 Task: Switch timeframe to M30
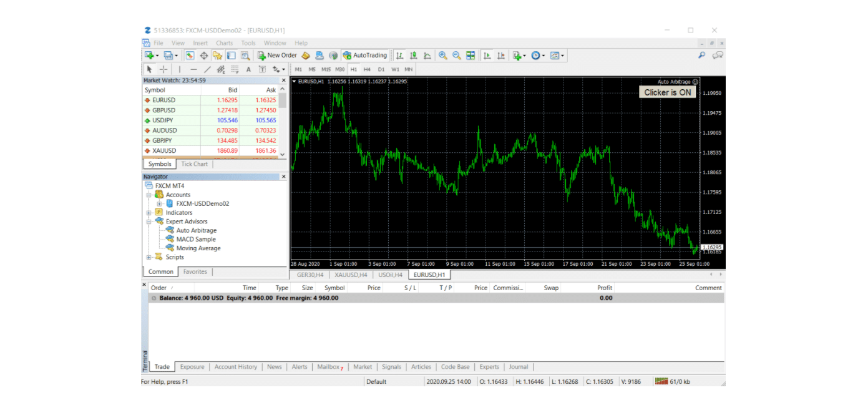[x=340, y=69]
